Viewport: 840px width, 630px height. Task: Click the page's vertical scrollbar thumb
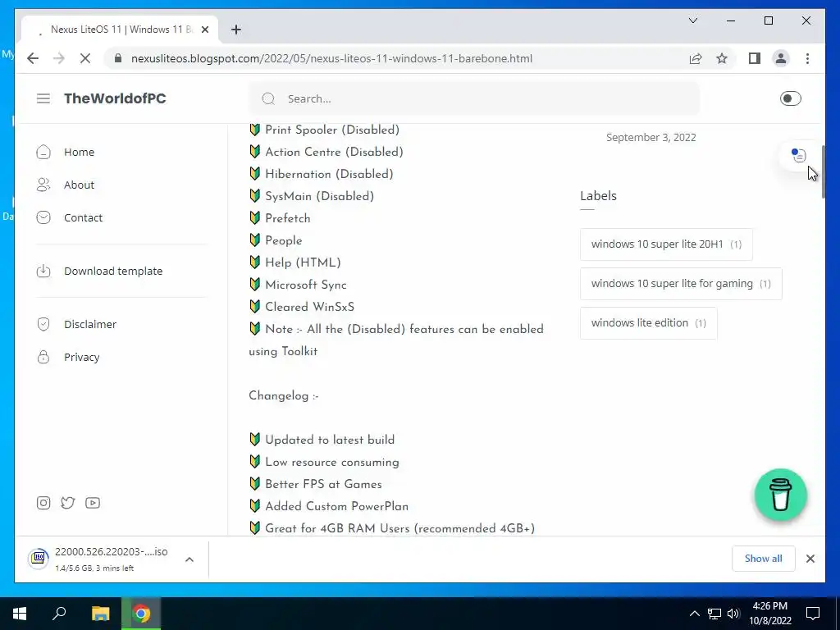coord(823,171)
